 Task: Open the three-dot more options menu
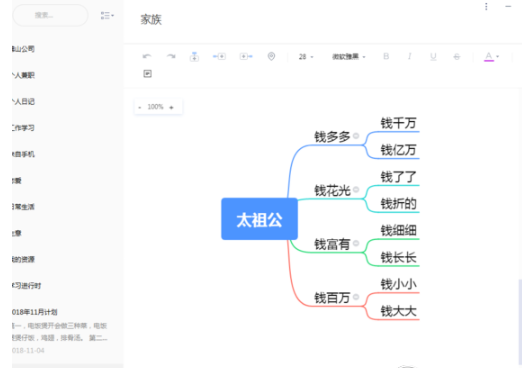pos(486,6)
